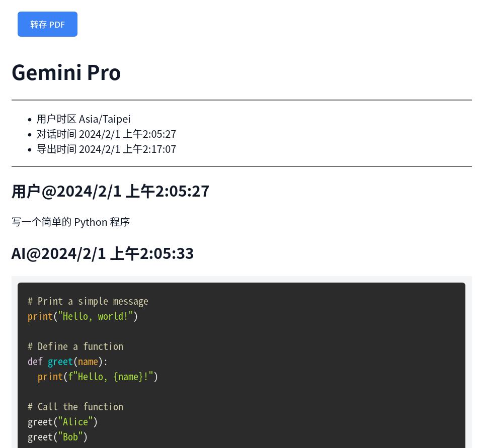This screenshot has height=448, width=483.
Task: Click the "Alice" string argument
Action: [x=75, y=422]
